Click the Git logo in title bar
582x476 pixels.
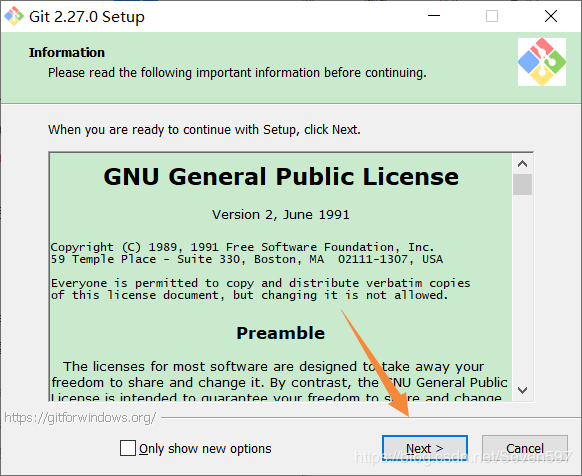coord(14,16)
